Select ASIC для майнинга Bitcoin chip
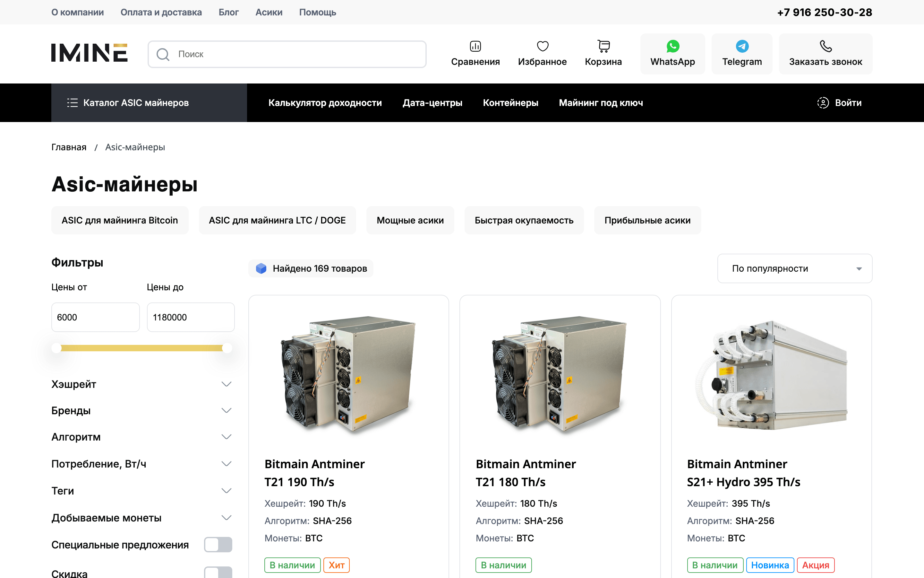 [120, 220]
